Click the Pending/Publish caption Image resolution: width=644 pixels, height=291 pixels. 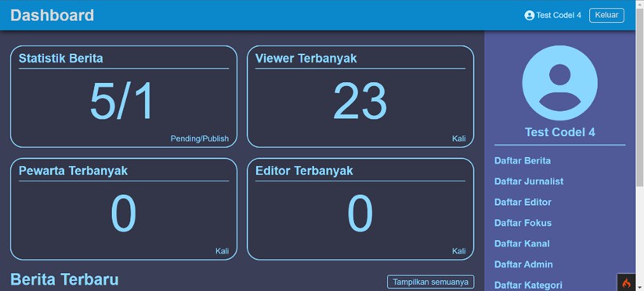point(200,138)
